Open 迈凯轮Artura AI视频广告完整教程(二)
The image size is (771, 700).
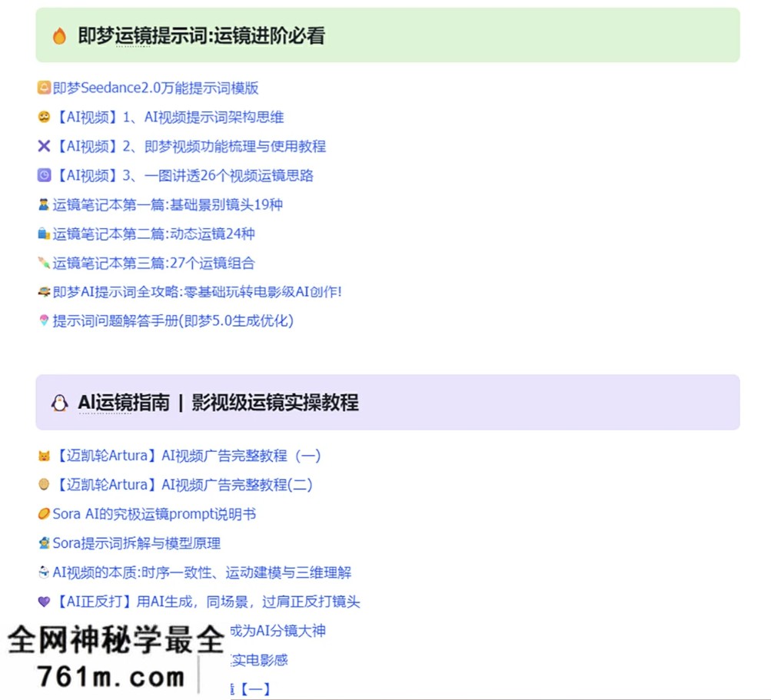(x=184, y=485)
